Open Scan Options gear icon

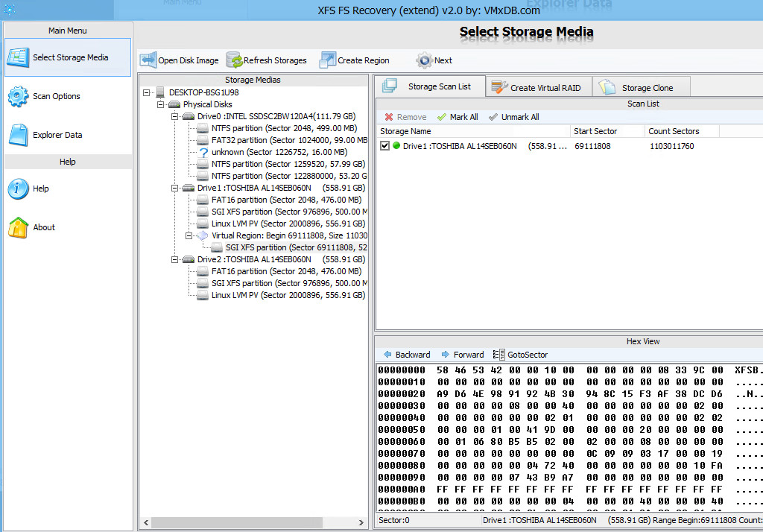(x=18, y=96)
